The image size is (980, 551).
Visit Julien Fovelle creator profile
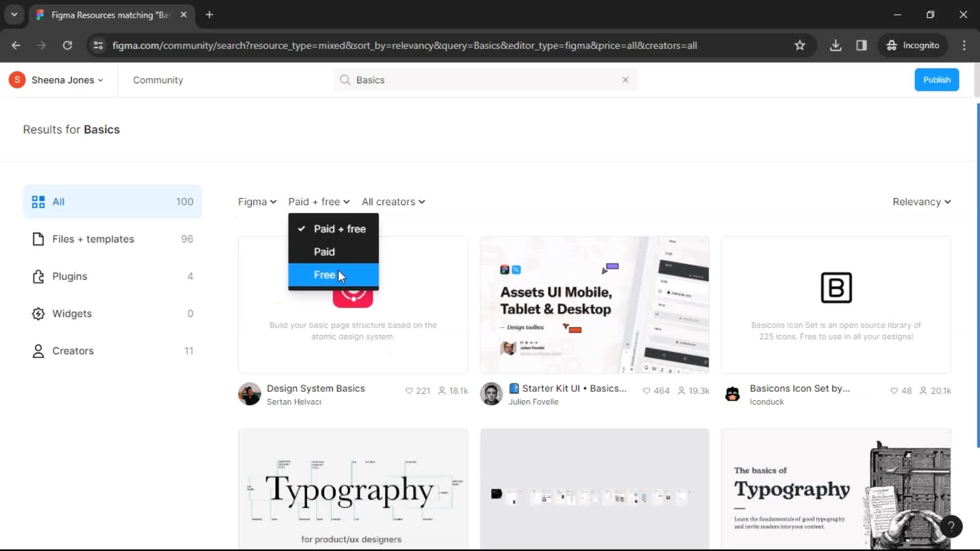pyautogui.click(x=533, y=402)
